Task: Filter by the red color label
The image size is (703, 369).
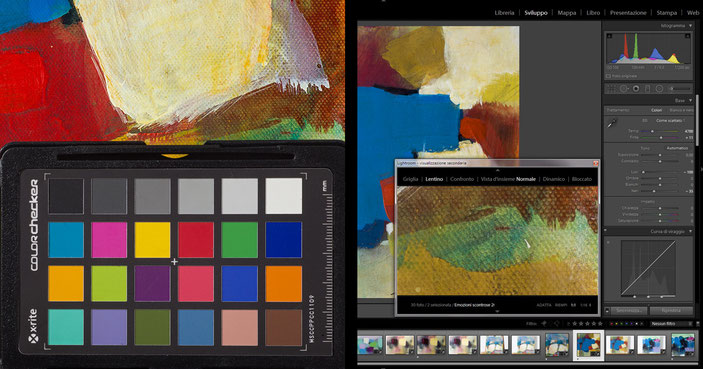Action: (612, 324)
